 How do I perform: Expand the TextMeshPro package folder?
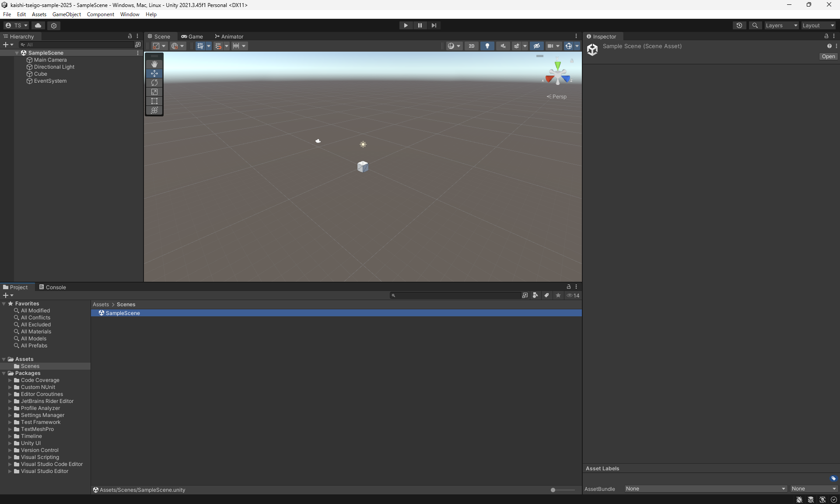[x=10, y=429]
